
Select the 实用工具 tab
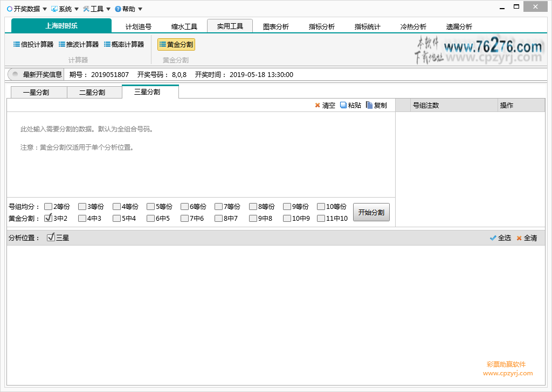pyautogui.click(x=230, y=26)
